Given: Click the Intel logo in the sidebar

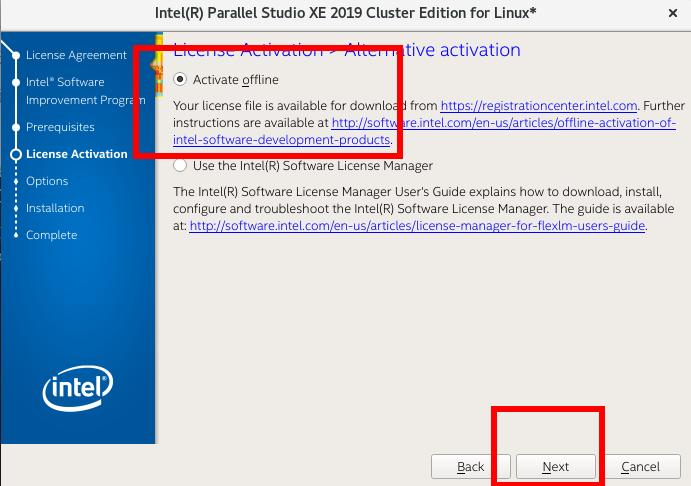Looking at the screenshot, I should (x=78, y=388).
